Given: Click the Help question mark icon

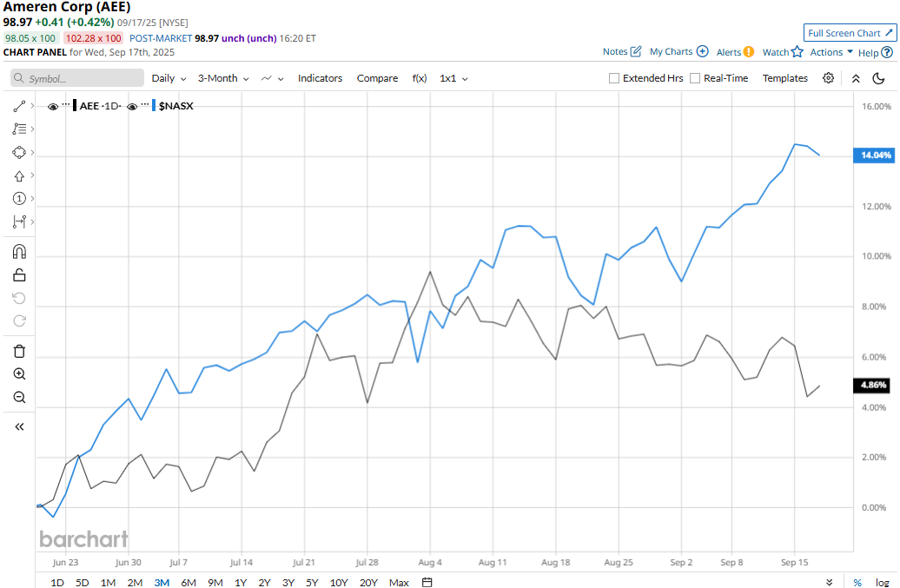Looking at the screenshot, I should pos(887,52).
